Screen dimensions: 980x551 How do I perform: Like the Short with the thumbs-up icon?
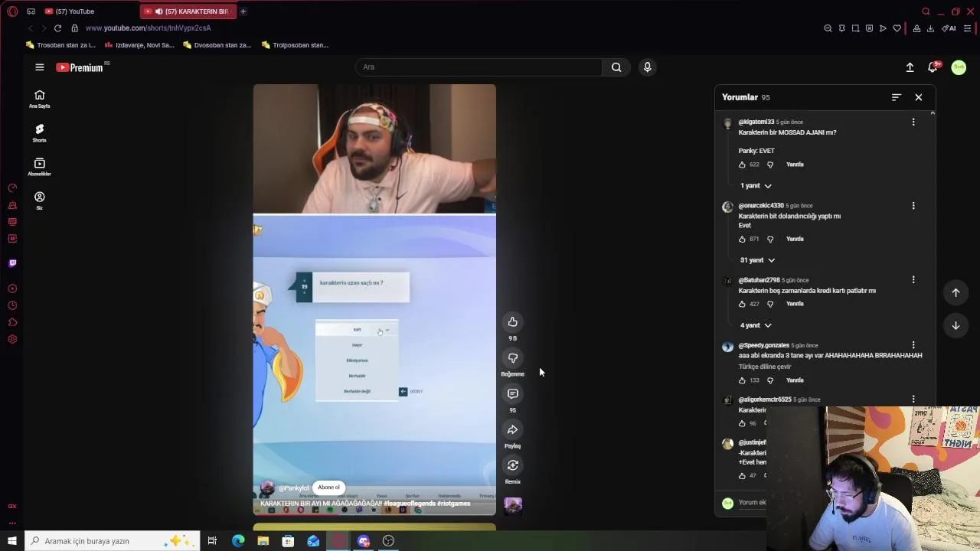point(512,322)
